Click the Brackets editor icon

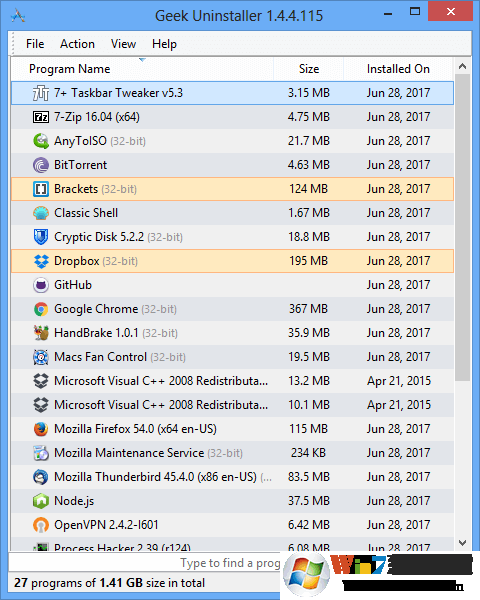coord(41,189)
